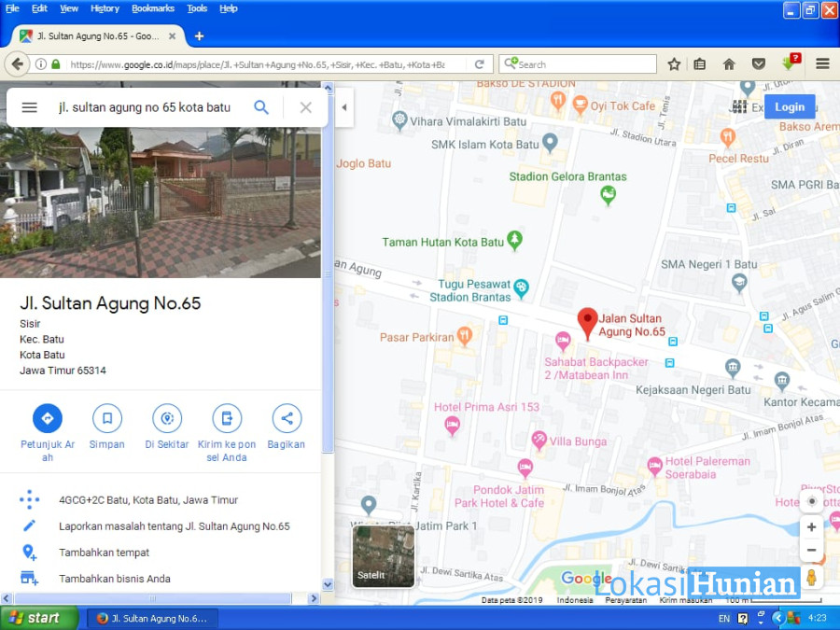Click the URL address field
This screenshot has height=630, width=840.
point(258,64)
